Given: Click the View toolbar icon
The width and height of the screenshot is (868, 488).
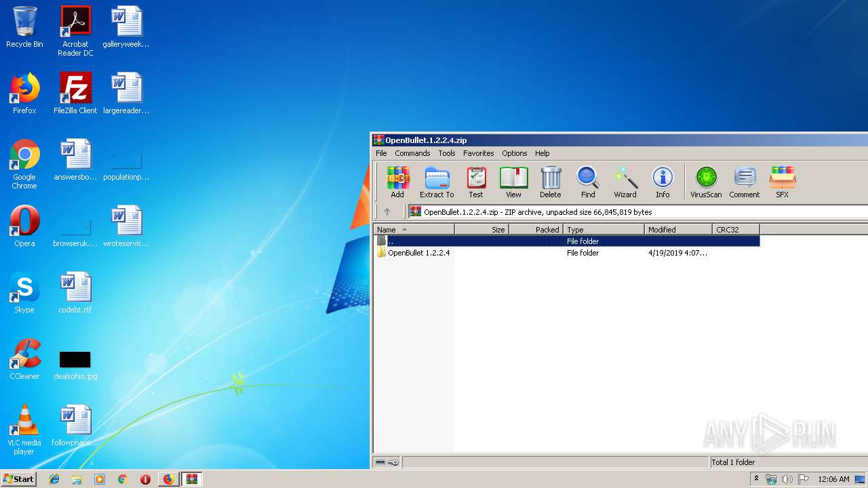Looking at the screenshot, I should click(x=513, y=182).
